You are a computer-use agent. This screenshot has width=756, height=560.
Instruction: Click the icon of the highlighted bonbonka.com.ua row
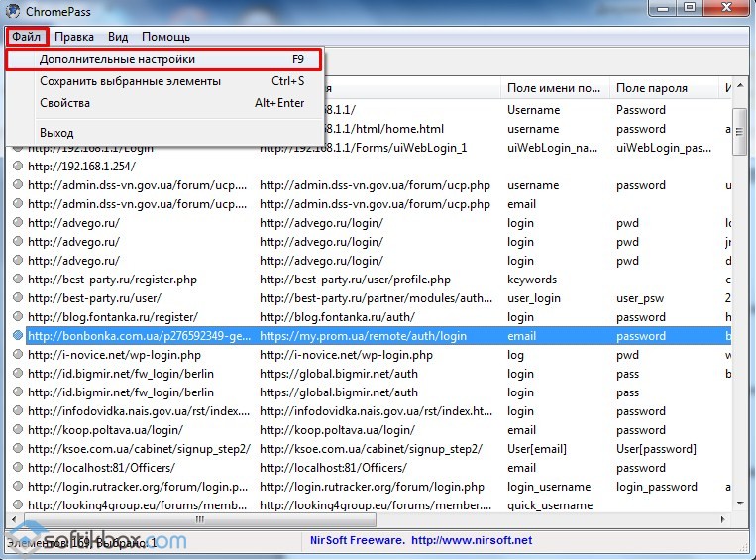[17, 336]
